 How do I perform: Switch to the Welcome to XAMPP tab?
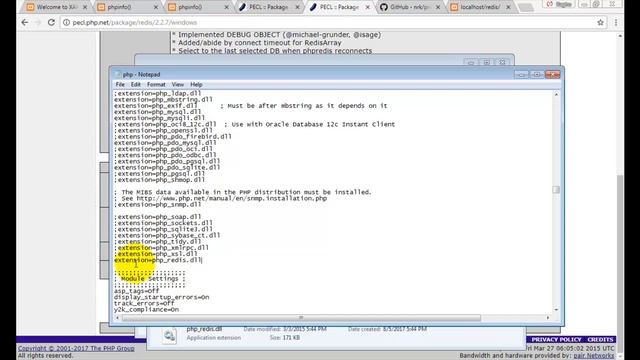point(56,7)
